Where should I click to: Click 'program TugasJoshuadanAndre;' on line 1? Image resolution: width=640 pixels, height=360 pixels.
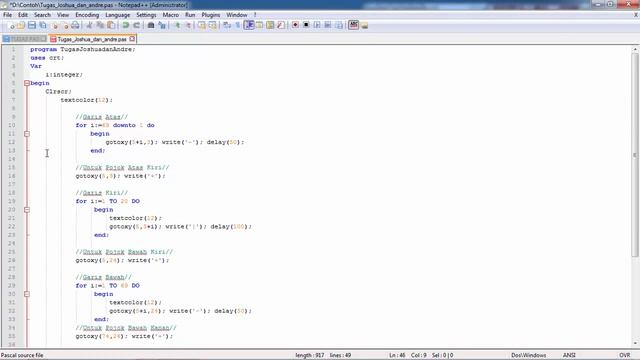coord(82,49)
